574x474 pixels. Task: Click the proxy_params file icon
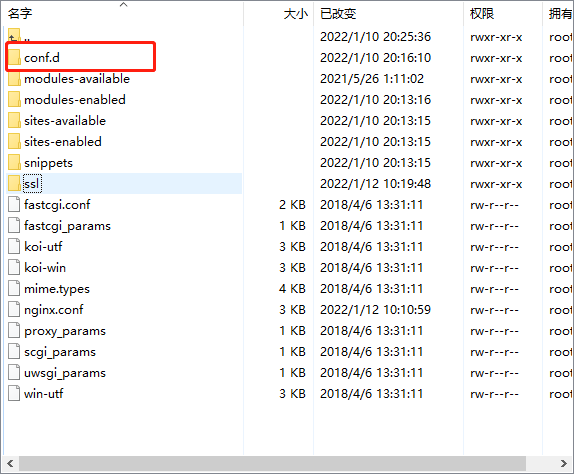point(14,331)
